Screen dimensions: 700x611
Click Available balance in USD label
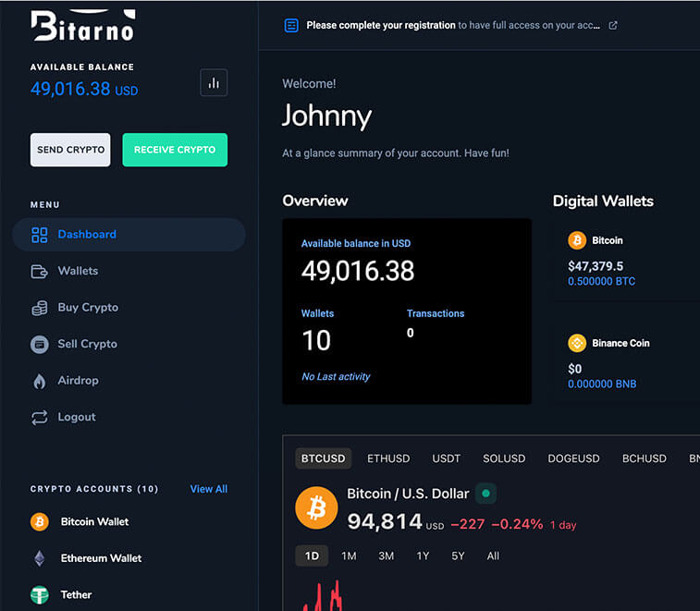point(356,244)
